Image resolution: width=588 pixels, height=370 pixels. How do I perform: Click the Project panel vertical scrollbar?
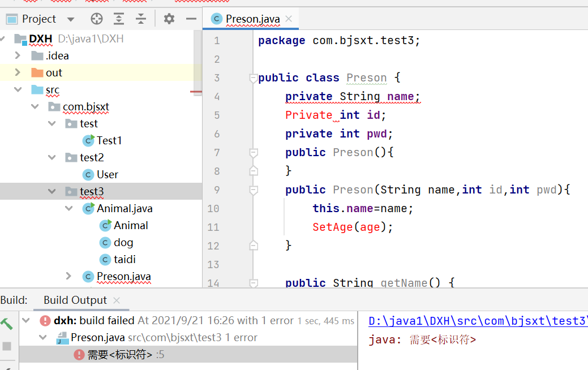(x=198, y=63)
